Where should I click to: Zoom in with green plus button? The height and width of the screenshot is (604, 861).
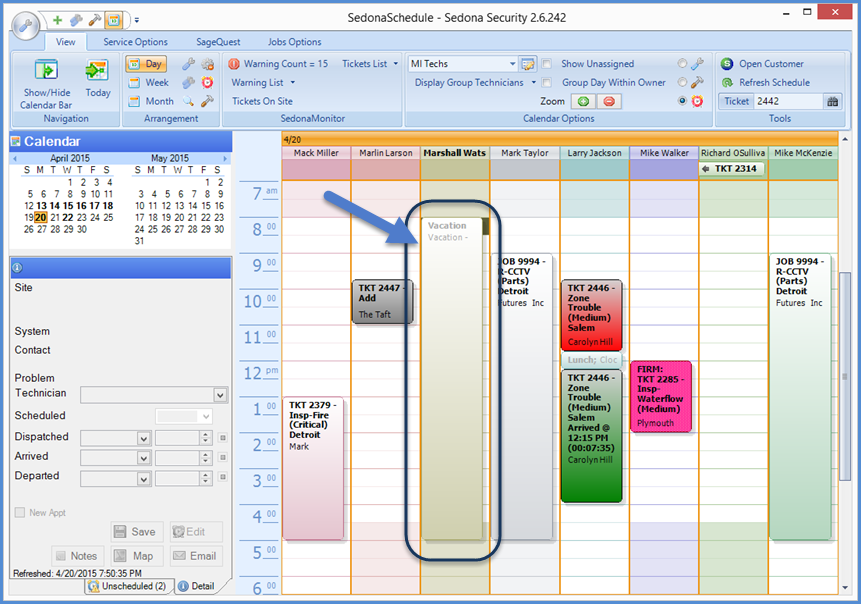(584, 102)
